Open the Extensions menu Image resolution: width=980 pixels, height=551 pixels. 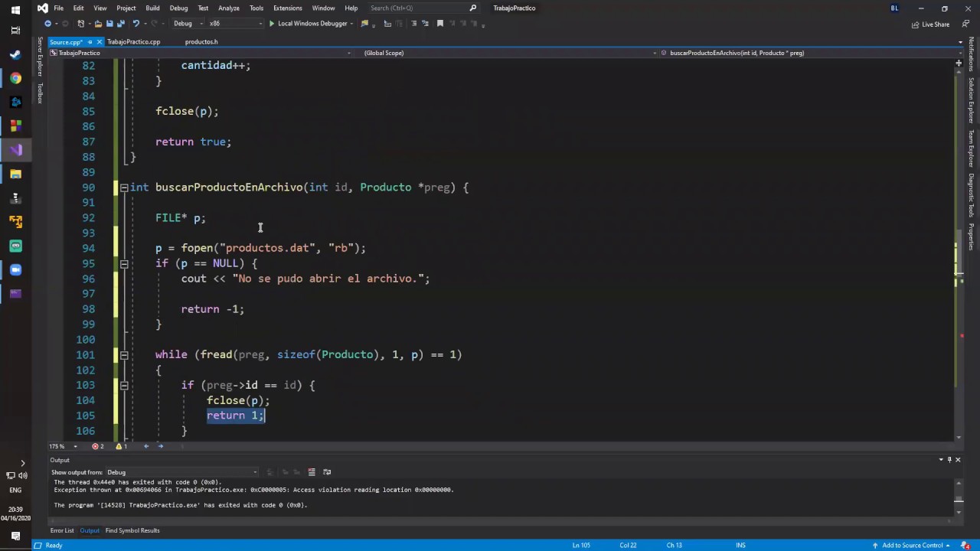point(288,8)
